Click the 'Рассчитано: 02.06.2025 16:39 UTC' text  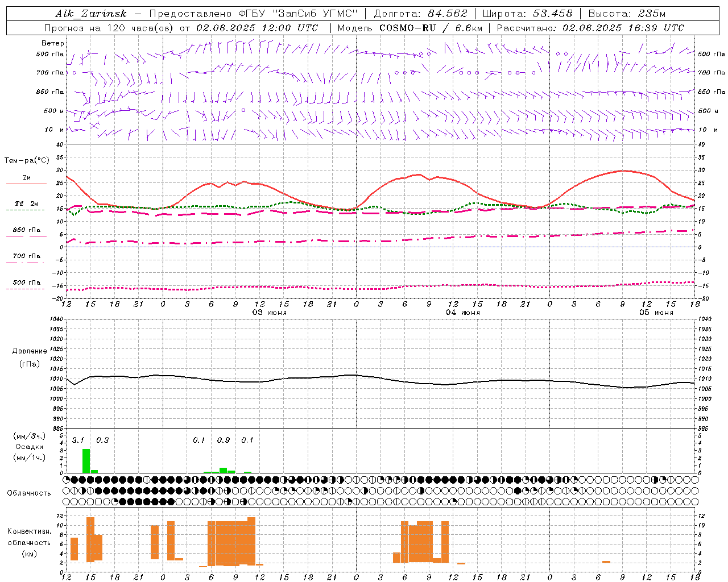(590, 28)
